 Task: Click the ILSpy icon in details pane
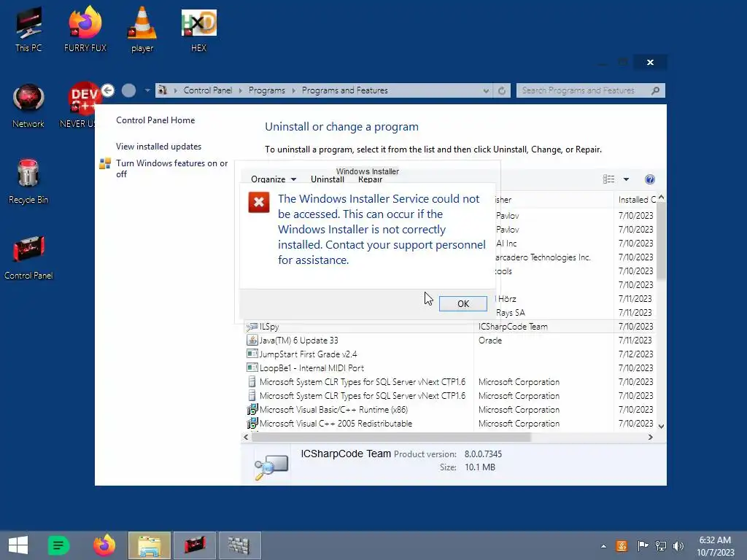tap(271, 466)
